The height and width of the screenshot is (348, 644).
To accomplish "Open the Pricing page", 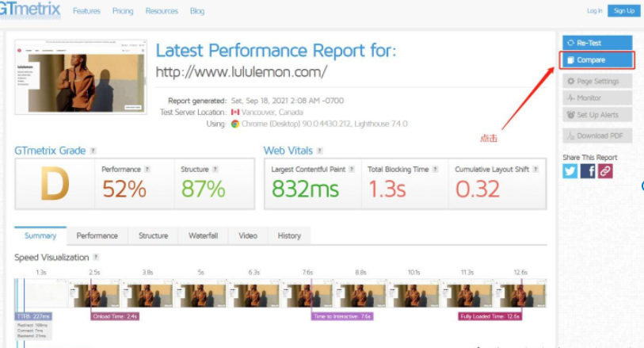I will 123,11.
